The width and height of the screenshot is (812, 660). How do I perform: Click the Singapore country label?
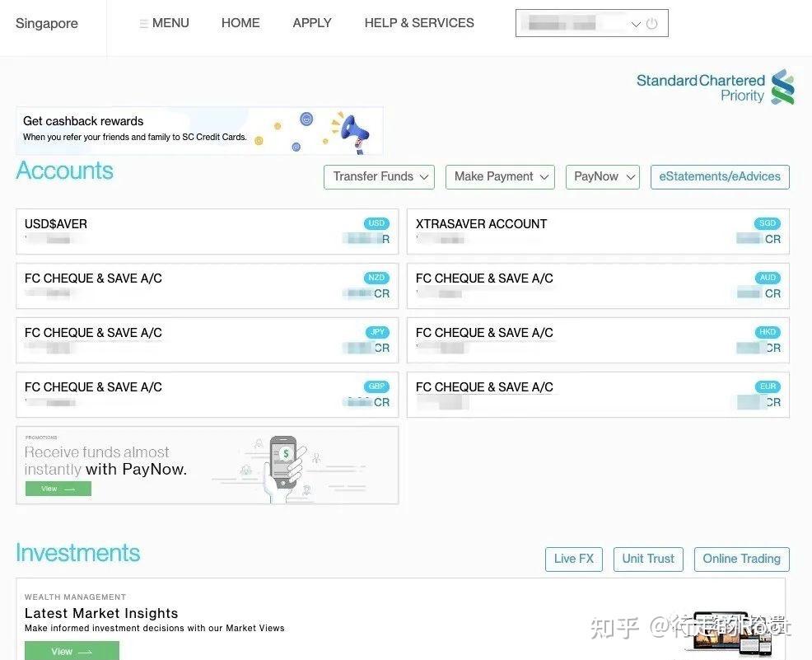point(47,23)
